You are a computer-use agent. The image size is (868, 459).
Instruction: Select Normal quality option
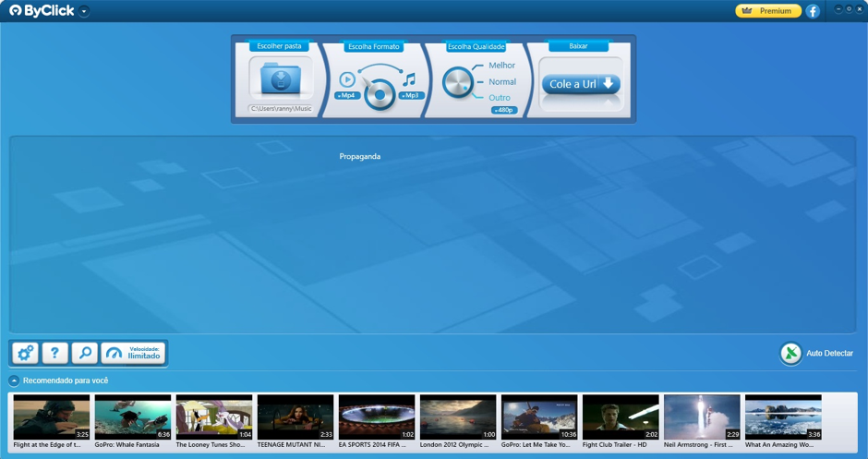(x=501, y=82)
